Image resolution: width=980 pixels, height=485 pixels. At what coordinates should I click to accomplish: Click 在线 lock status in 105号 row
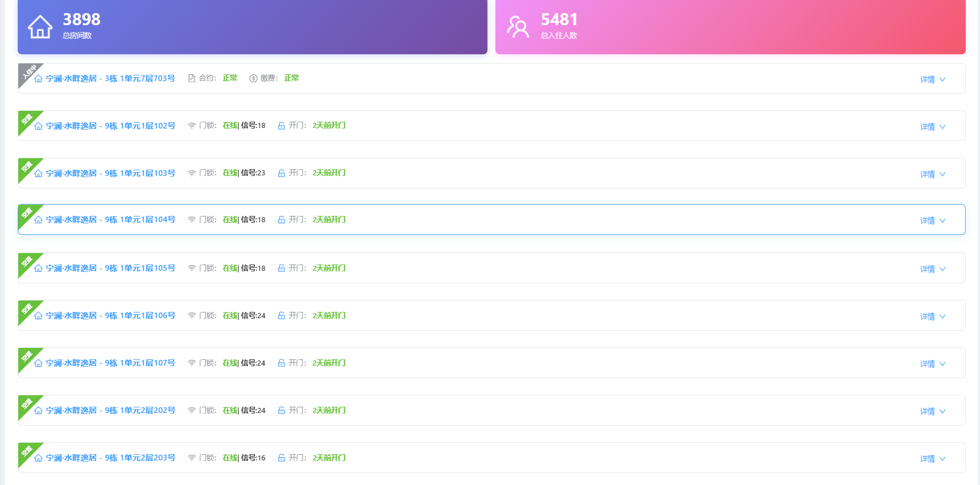230,268
